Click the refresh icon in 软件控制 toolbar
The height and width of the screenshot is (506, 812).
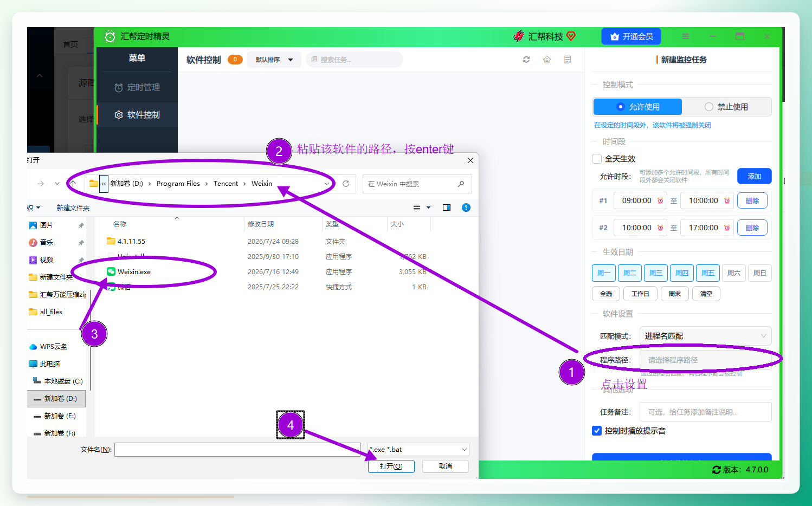click(x=526, y=60)
